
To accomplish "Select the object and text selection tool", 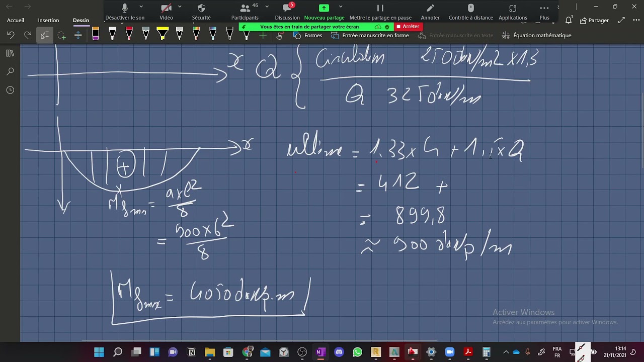I will coord(44,35).
